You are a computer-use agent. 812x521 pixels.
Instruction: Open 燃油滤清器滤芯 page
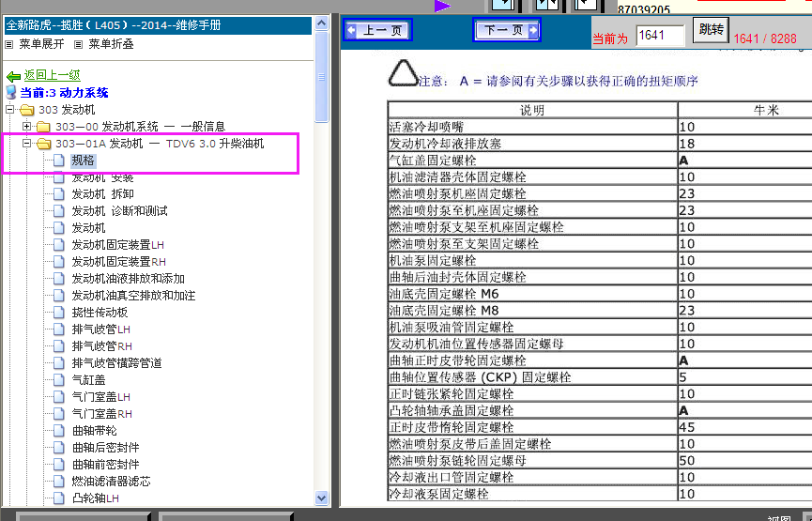112,482
